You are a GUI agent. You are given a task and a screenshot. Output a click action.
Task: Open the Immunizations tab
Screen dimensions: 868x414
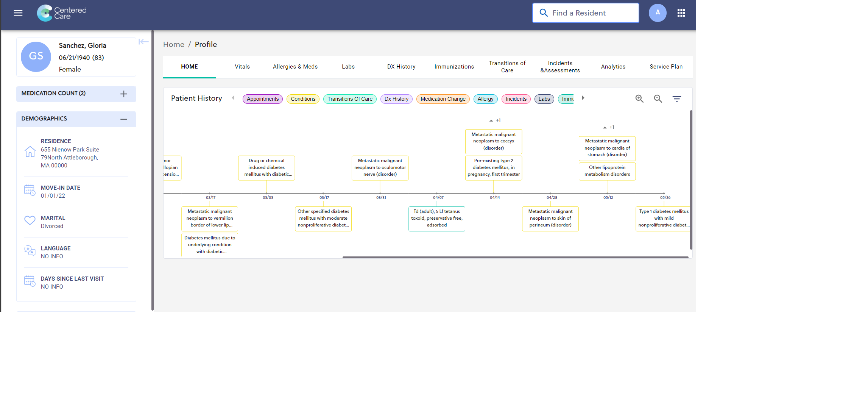(x=454, y=66)
